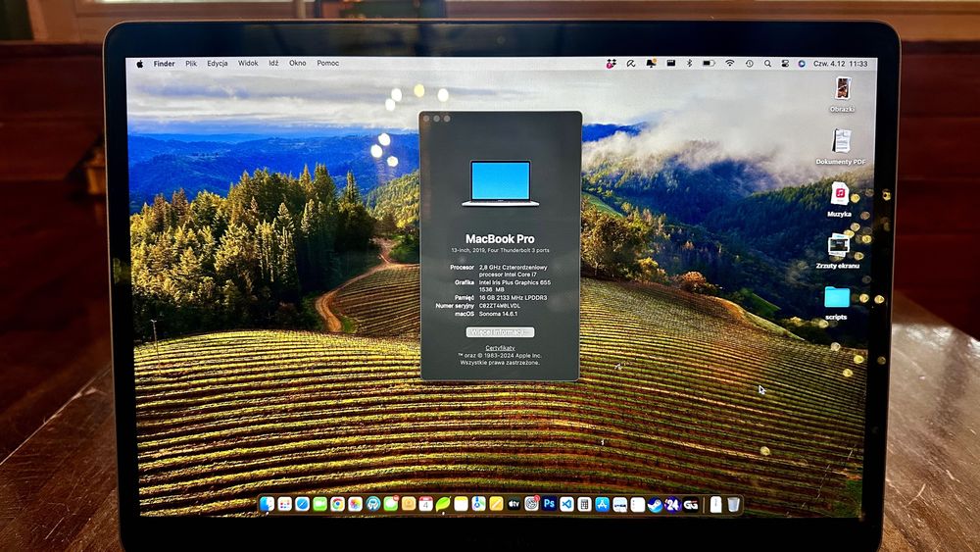Click the green leaf app in the Dock
The image size is (980, 552).
pyautogui.click(x=443, y=503)
